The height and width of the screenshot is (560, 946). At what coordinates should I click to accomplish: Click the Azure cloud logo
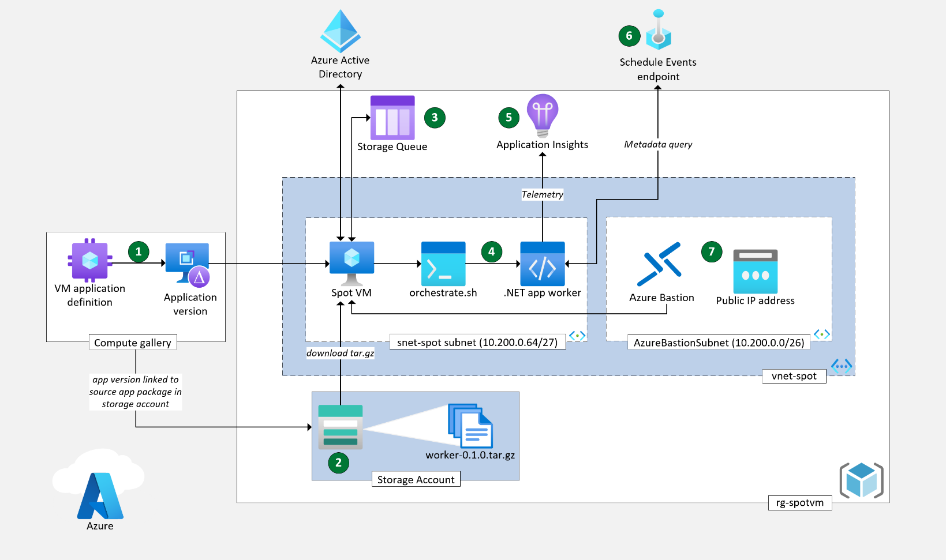[x=99, y=484]
